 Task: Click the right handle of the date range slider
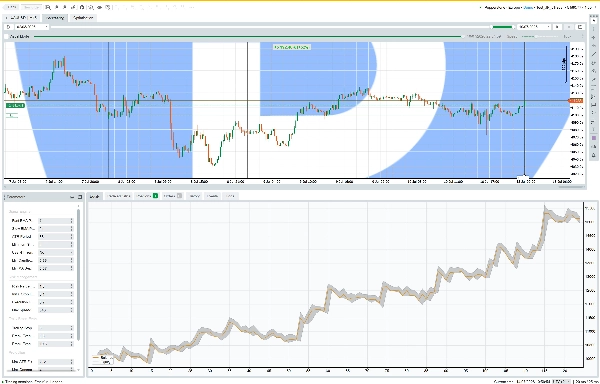pos(514,27)
